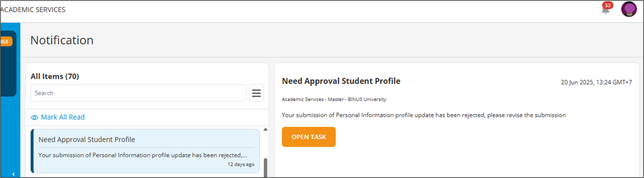
Task: Collapse the left sidebar with the chevron
Action: click(x=13, y=174)
